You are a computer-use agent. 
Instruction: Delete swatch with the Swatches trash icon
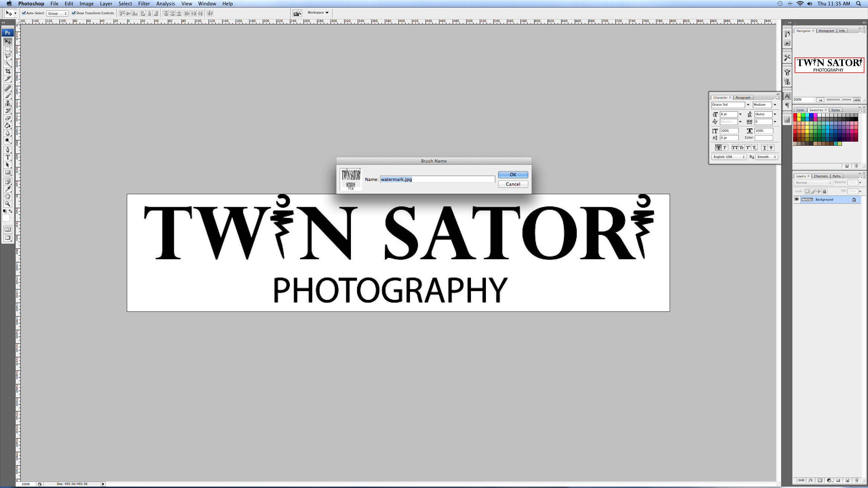pos(856,166)
